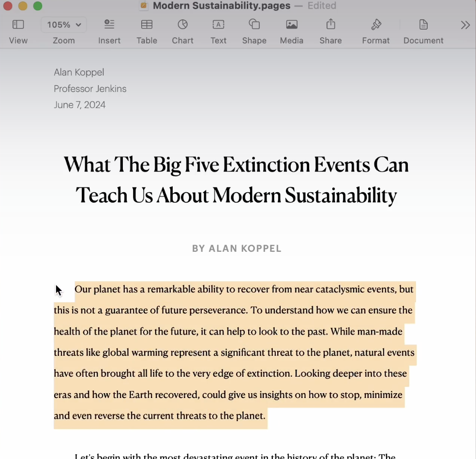476x459 pixels.
Task: Open the View sidebar options
Action: coord(18,25)
